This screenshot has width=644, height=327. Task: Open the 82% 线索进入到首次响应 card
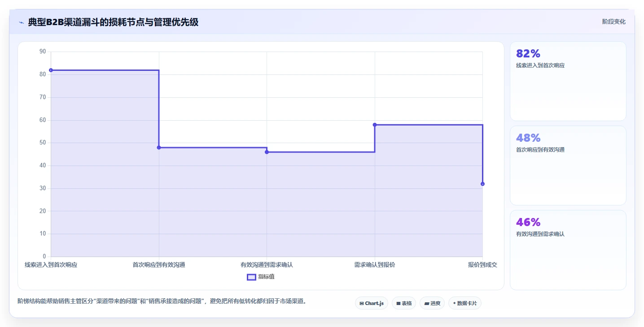coord(568,81)
